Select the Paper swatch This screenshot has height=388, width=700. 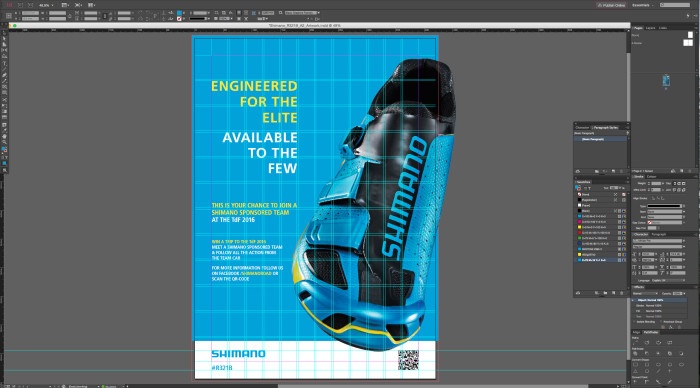(x=600, y=205)
